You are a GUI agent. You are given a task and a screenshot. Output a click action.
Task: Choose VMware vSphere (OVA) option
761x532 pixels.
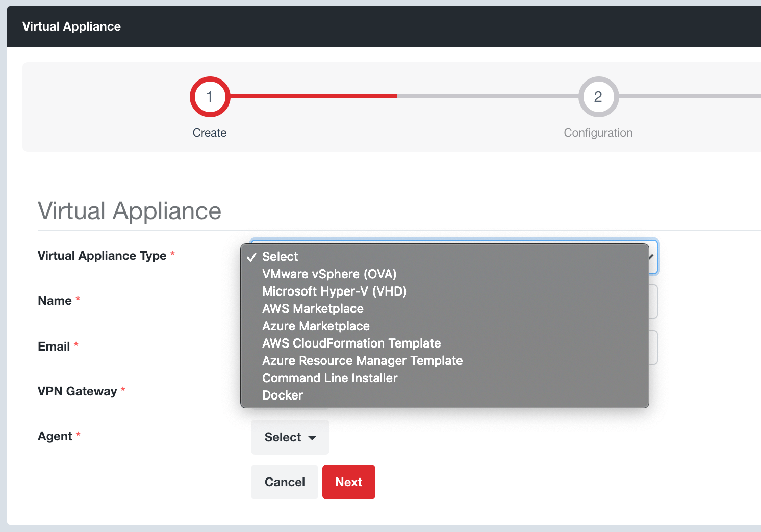click(x=444, y=274)
